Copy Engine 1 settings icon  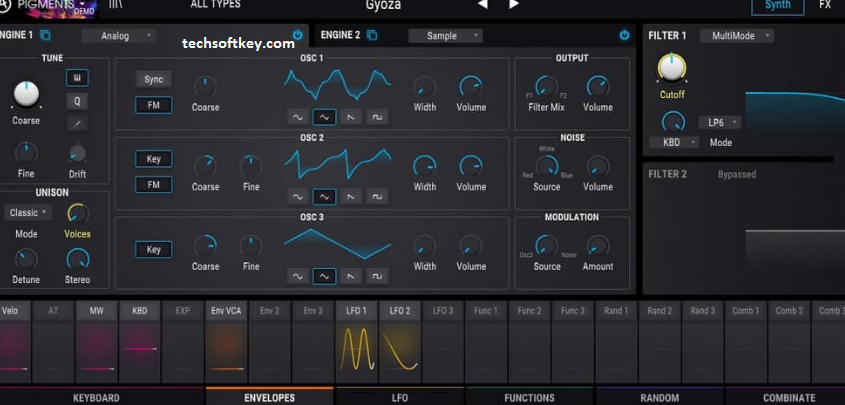[46, 36]
